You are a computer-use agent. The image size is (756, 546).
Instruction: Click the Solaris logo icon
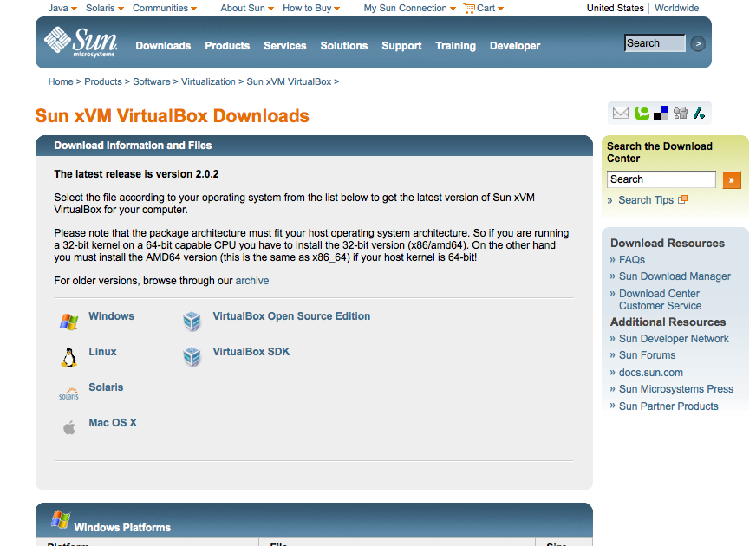tap(68, 393)
